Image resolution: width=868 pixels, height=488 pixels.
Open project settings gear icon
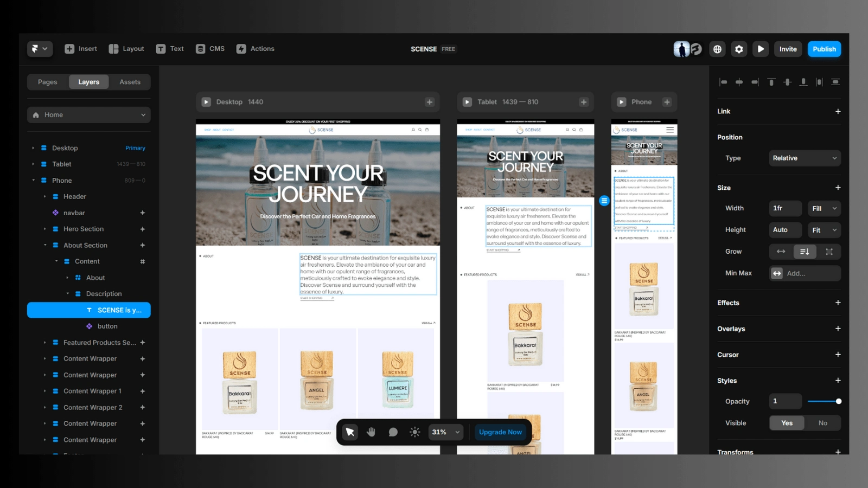point(739,49)
